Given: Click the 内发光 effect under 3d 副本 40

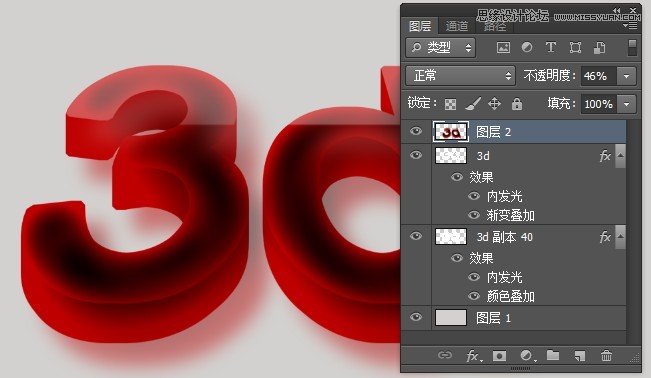Looking at the screenshot, I should pyautogui.click(x=504, y=277).
